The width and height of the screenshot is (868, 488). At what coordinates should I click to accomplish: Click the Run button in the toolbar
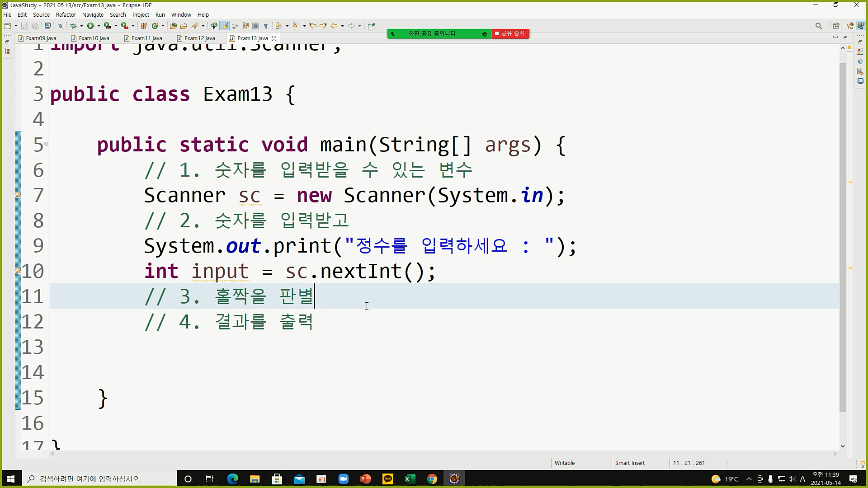coord(90,26)
